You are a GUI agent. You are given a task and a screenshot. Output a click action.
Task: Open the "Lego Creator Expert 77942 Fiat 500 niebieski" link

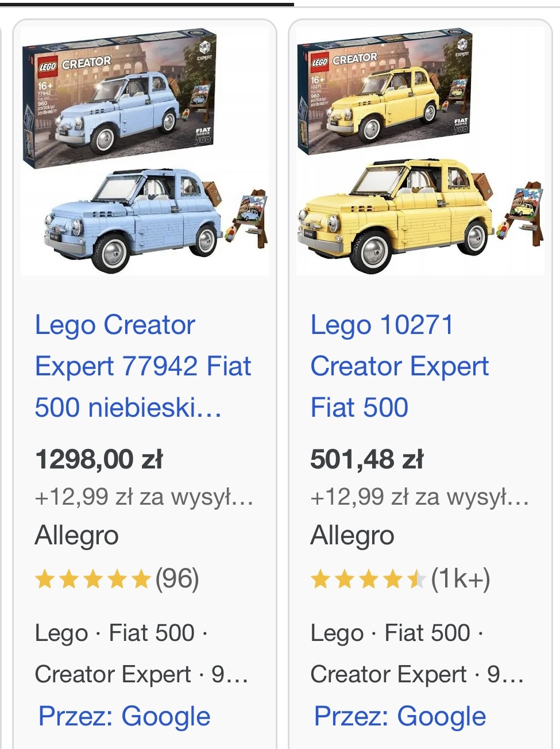pyautogui.click(x=143, y=366)
